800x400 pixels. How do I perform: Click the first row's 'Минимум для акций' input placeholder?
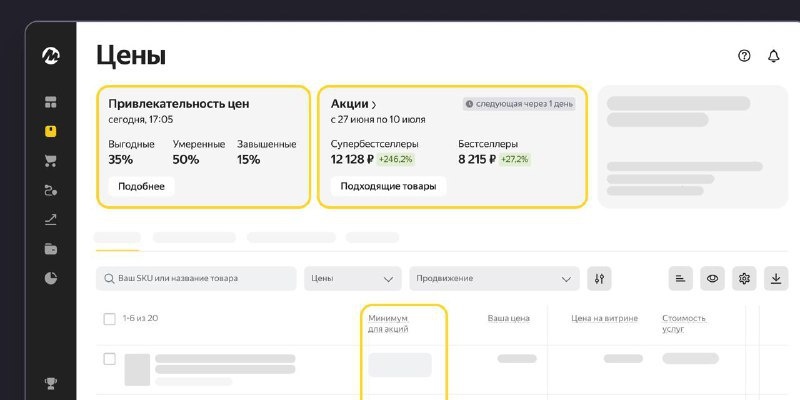(400, 365)
